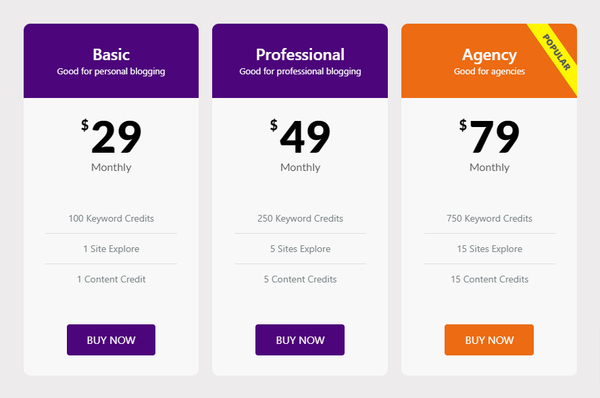600x398 pixels.
Task: Click the $49 price figure
Action: [300, 136]
